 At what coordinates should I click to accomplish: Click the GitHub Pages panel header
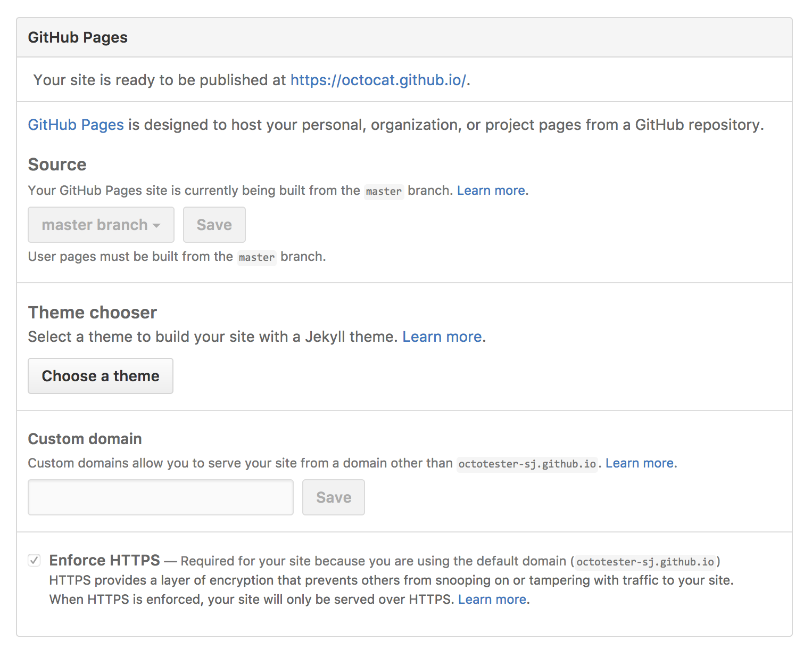pyautogui.click(x=404, y=38)
